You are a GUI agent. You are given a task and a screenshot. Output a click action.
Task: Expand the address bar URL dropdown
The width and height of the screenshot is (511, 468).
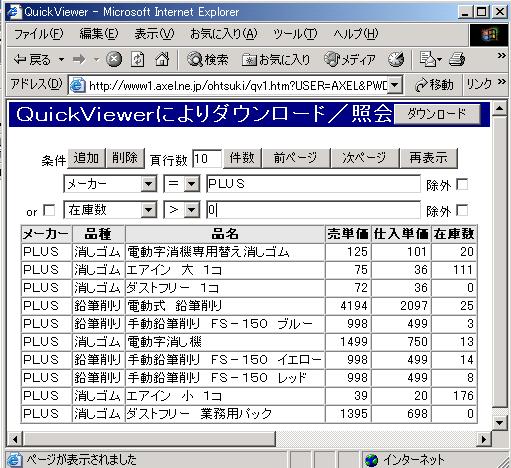coord(395,85)
